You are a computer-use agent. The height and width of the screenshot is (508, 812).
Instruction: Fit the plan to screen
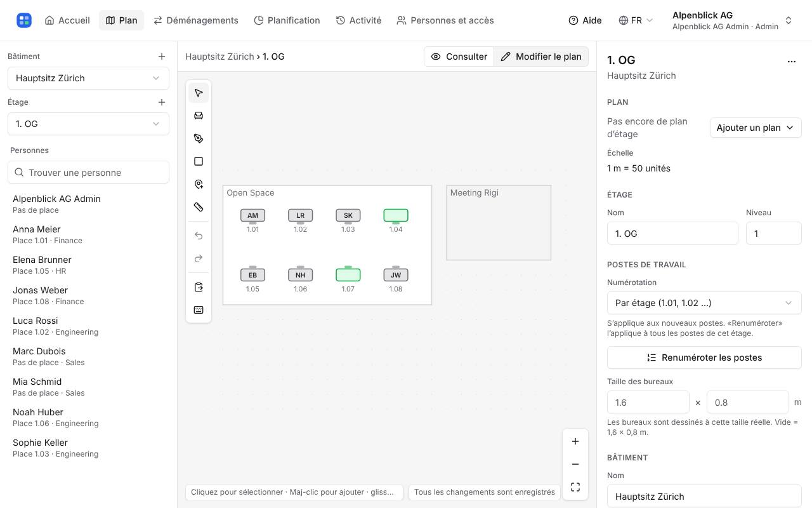click(x=575, y=487)
